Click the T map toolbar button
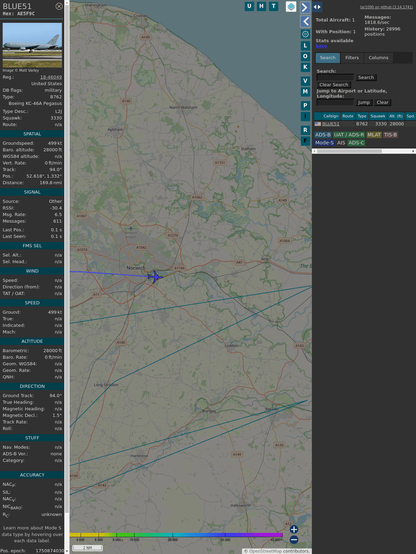This screenshot has width=416, height=554. pyautogui.click(x=273, y=6)
